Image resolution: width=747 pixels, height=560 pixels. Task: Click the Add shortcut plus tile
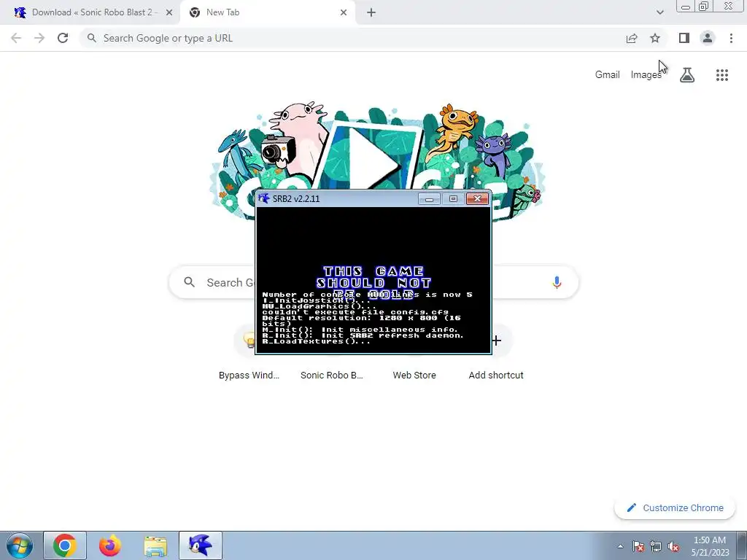(496, 341)
